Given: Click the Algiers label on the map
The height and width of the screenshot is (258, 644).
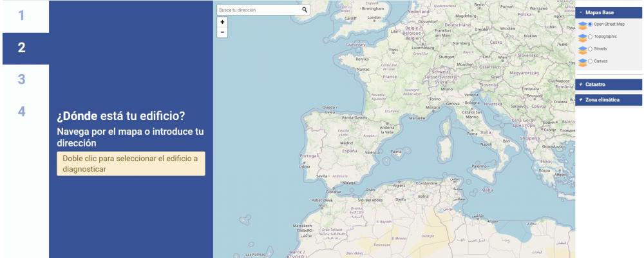Looking at the screenshot, I should pyautogui.click(x=399, y=186).
